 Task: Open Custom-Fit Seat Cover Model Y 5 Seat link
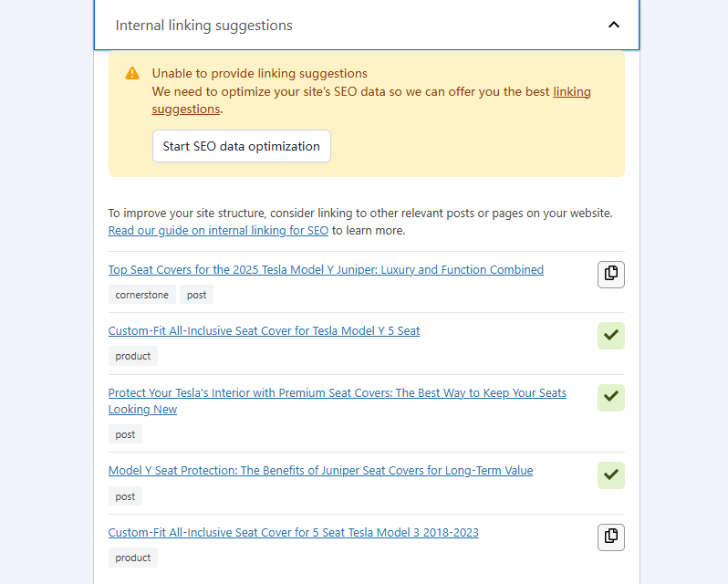[x=264, y=331]
